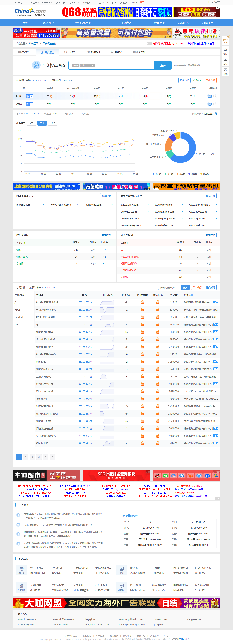Viewport: 233px width, 644px height.
Task: Switch to 综合权重 tab
Action: (25, 52)
